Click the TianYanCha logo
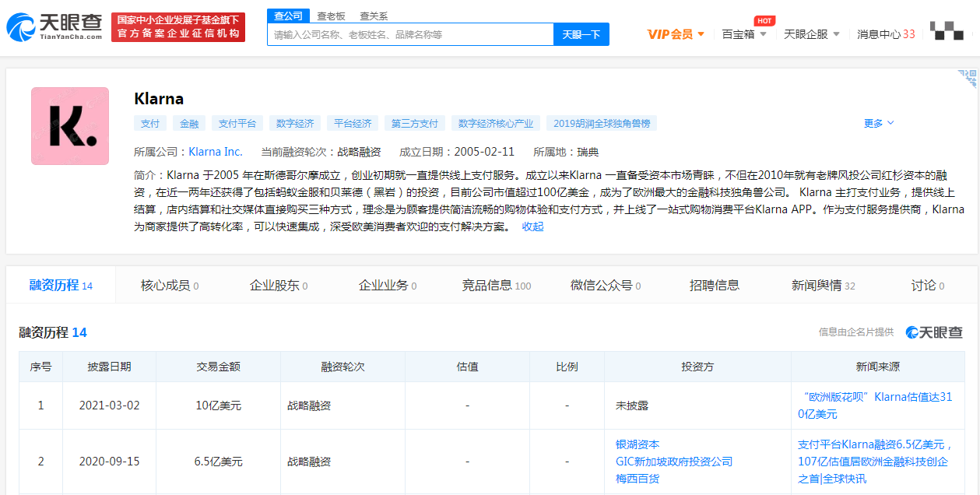The height and width of the screenshot is (495, 980). click(54, 27)
